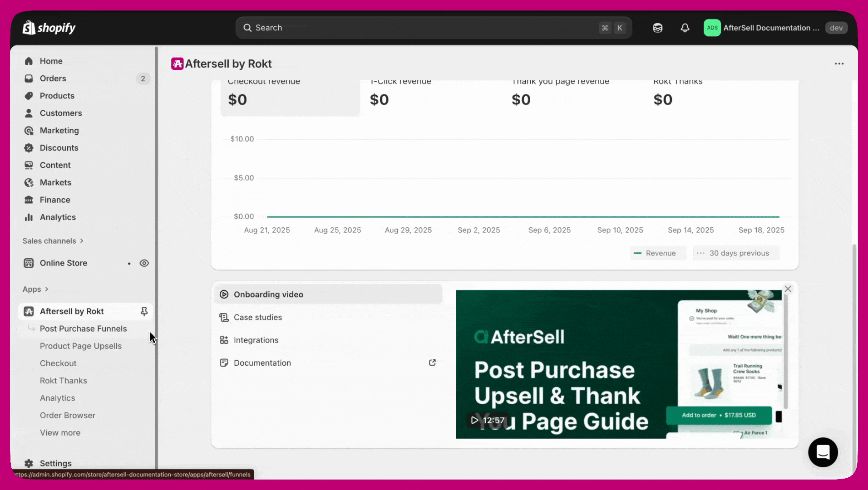Click the Documentation note icon
The height and width of the screenshot is (490, 868).
224,363
